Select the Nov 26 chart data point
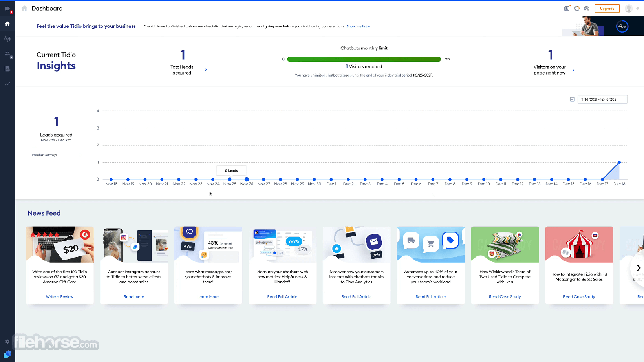 [x=247, y=179]
